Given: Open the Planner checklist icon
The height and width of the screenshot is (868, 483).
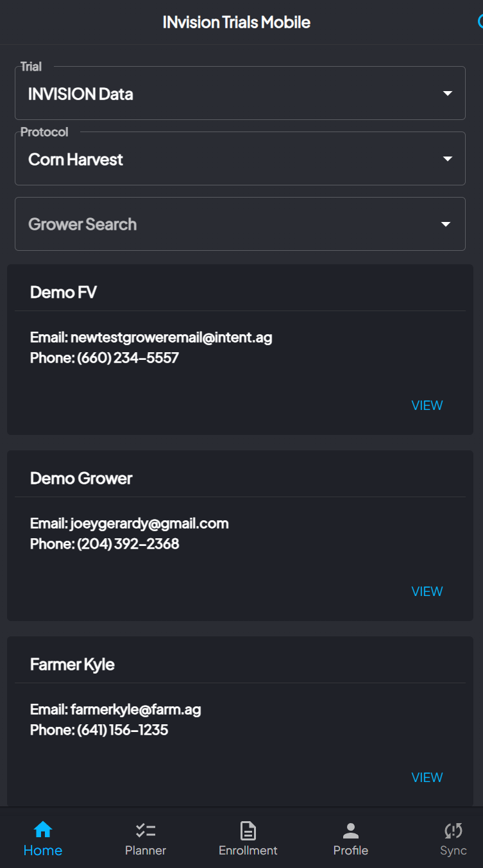Looking at the screenshot, I should coord(146,831).
